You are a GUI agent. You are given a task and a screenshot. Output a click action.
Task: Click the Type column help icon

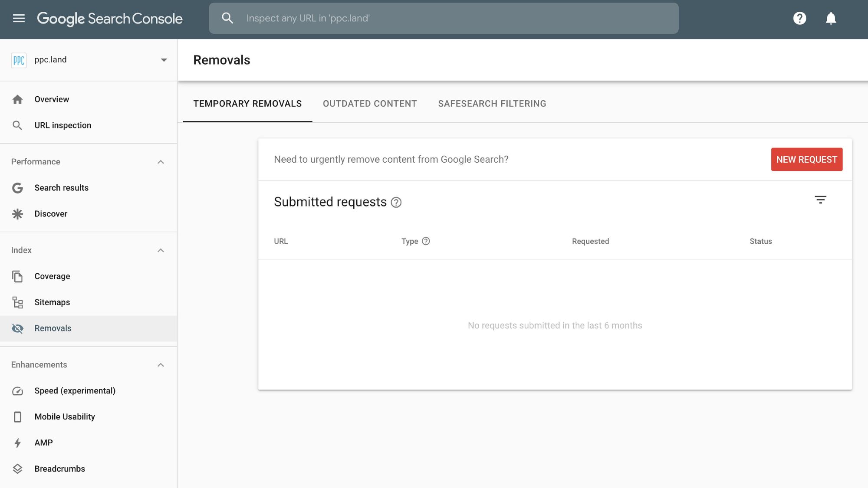tap(426, 241)
